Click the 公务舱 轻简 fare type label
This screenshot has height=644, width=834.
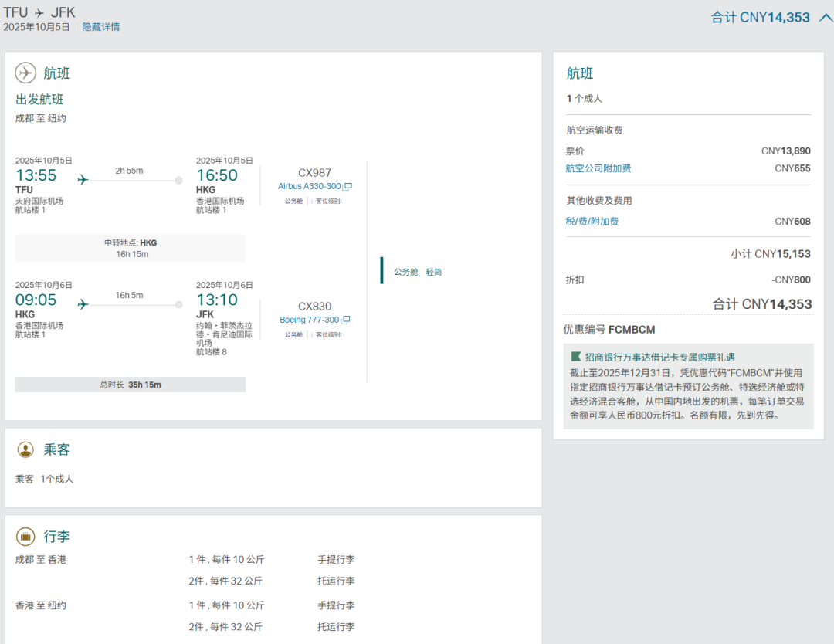coord(418,272)
